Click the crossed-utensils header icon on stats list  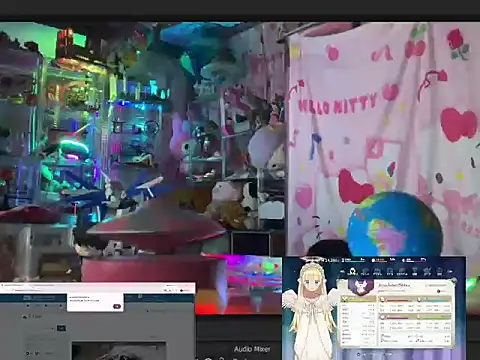[x=345, y=299]
